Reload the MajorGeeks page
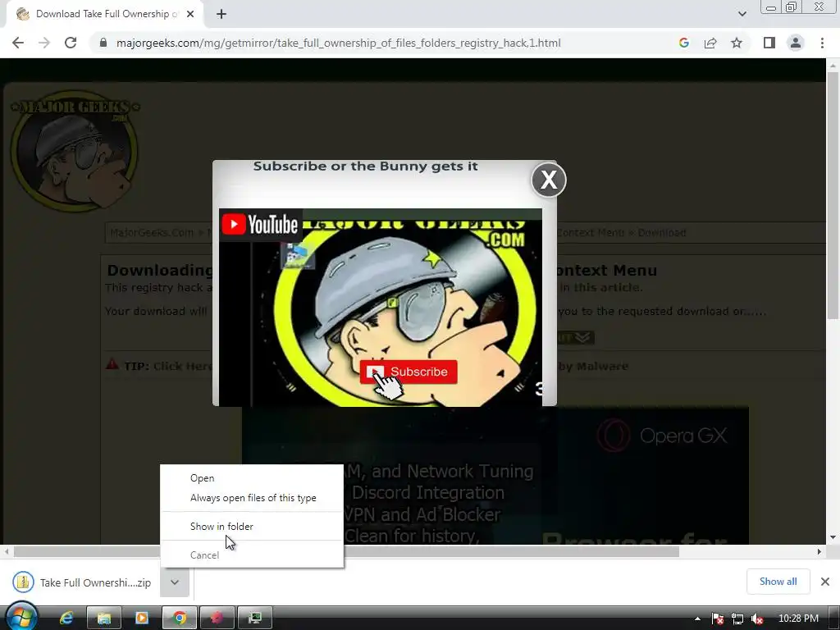This screenshot has width=840, height=630. [71, 43]
